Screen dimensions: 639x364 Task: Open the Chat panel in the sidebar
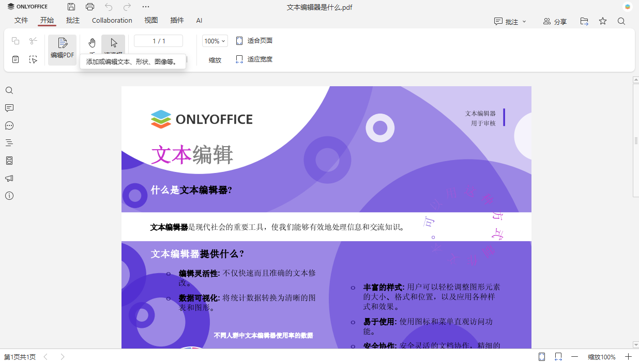tap(9, 125)
